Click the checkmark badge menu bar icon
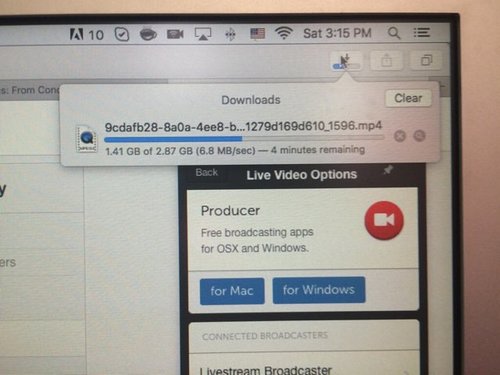 coord(122,34)
